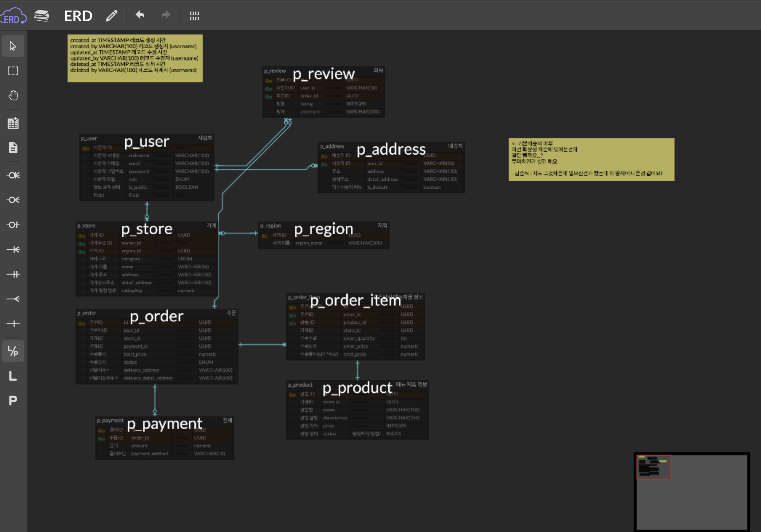Select the p_review table header
This screenshot has width=761, height=532.
323,72
